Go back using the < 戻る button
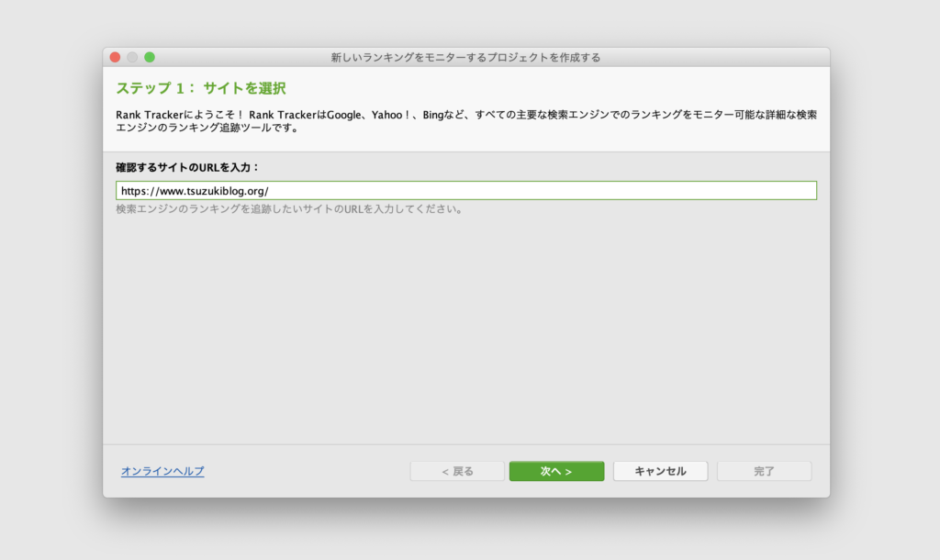940x560 pixels. 457,471
